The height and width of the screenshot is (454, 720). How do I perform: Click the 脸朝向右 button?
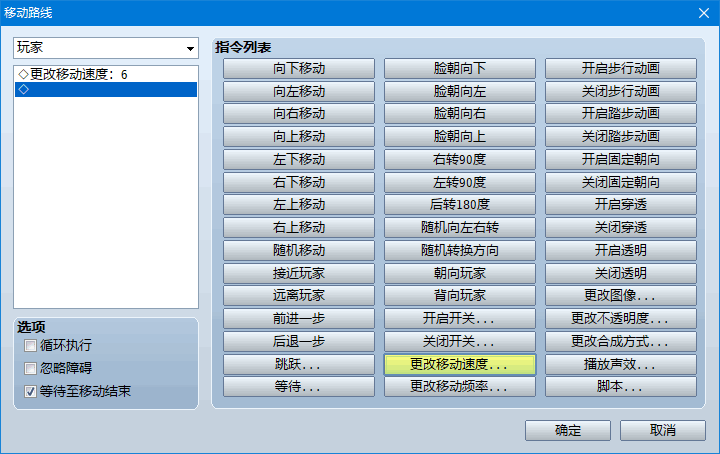tap(460, 114)
